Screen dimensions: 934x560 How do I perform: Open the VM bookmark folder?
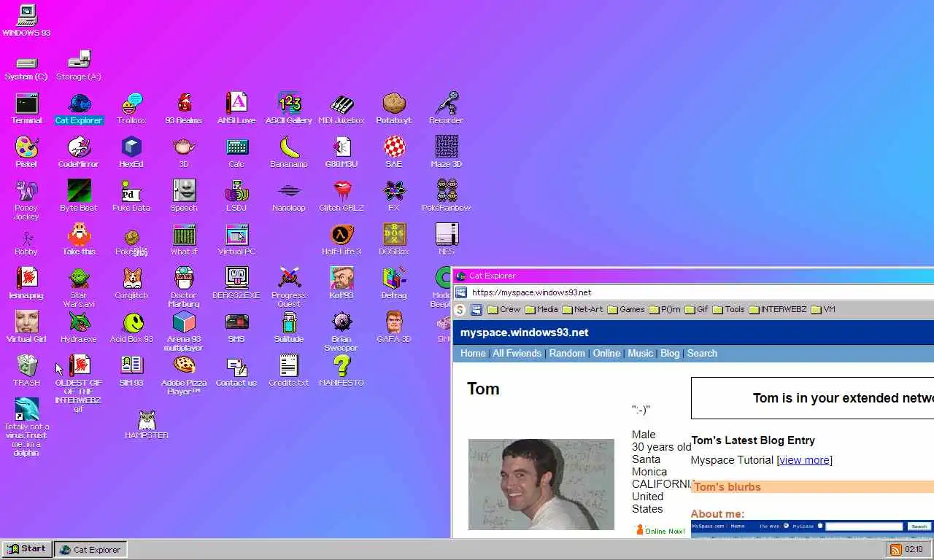click(823, 309)
